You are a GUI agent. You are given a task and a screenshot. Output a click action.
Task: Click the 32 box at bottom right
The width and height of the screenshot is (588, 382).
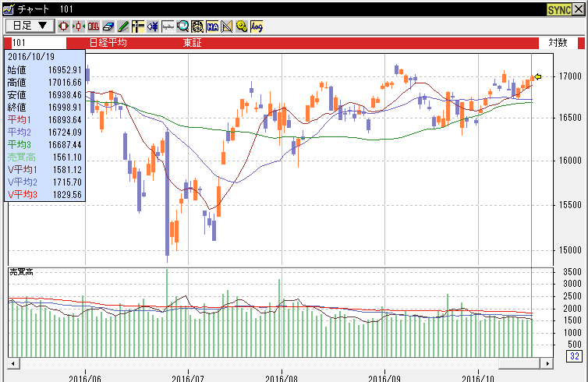pos(574,357)
